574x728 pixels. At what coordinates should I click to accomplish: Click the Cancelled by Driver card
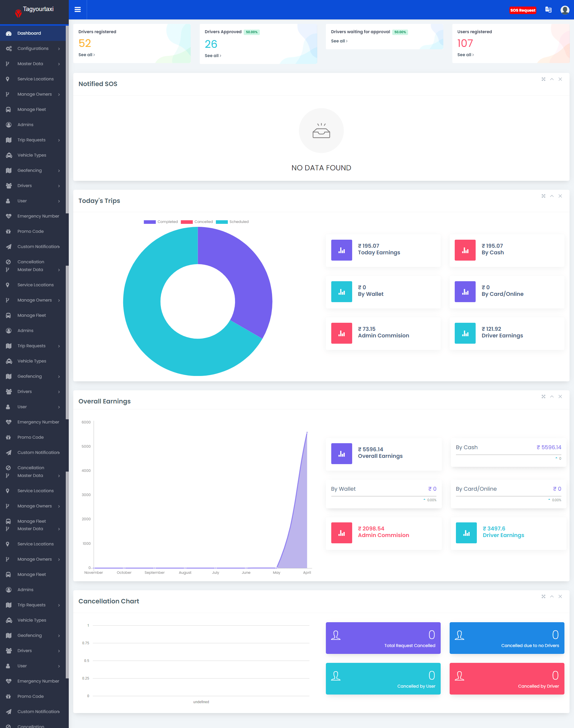tap(507, 679)
